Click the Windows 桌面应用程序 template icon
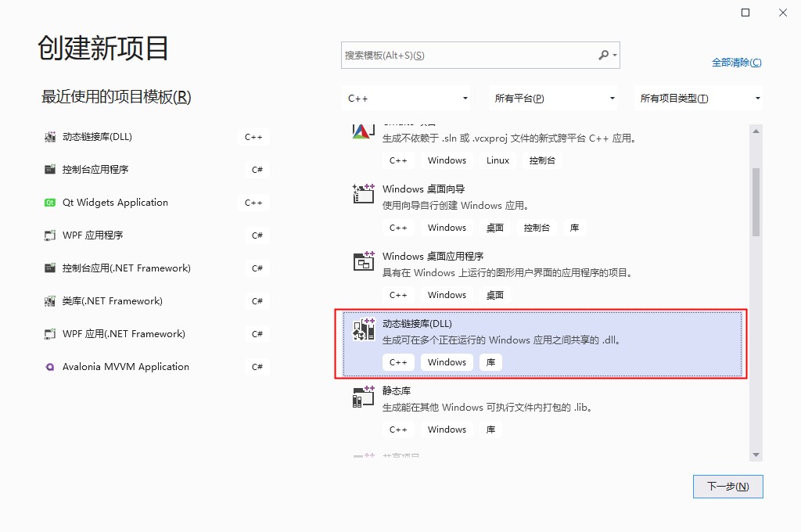Viewport: 801px width, 532px height. 364,261
